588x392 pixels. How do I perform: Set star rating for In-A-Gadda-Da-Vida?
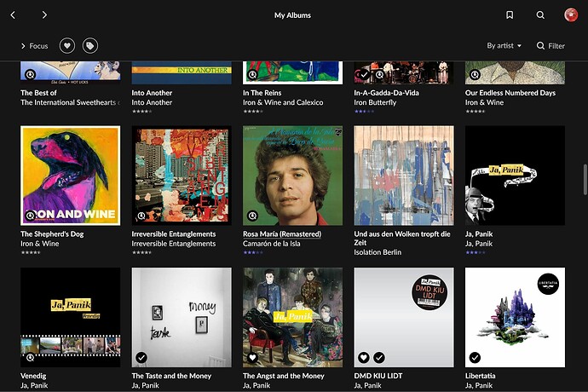tap(364, 112)
